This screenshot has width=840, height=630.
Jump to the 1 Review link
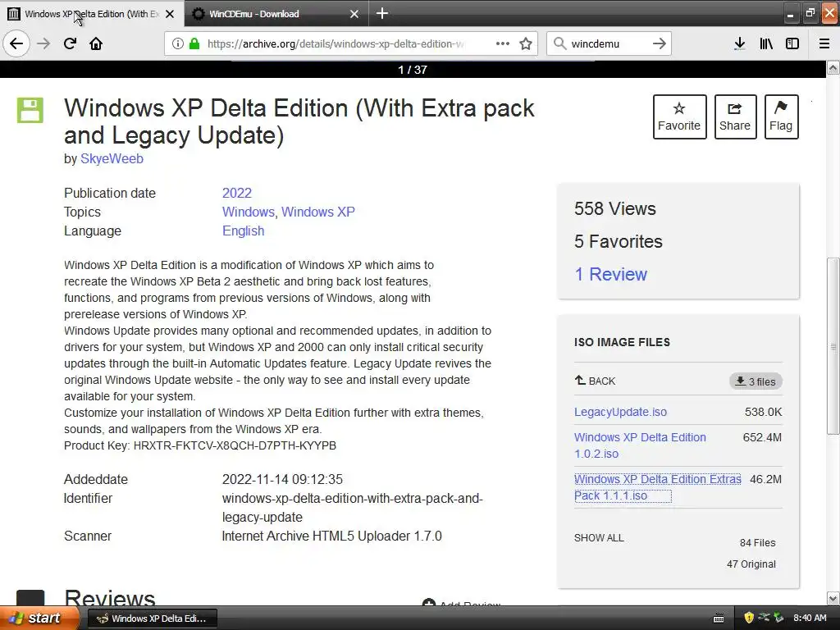(x=610, y=274)
